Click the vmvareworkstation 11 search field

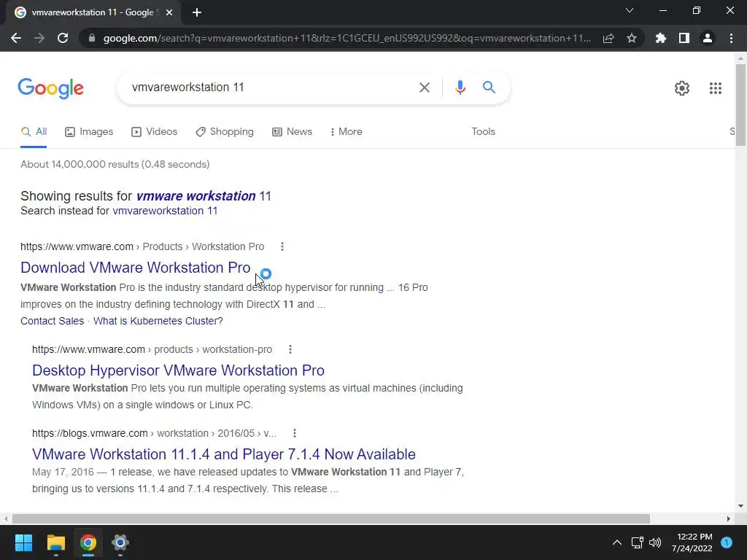(x=271, y=87)
